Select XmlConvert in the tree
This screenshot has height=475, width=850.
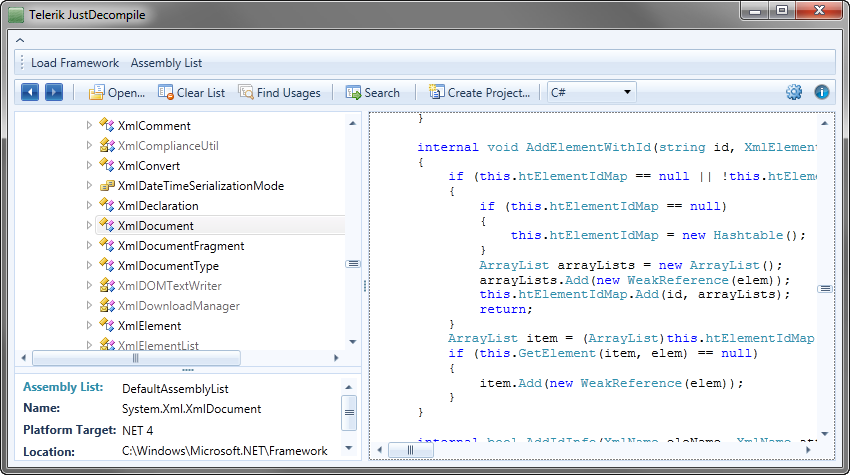149,166
